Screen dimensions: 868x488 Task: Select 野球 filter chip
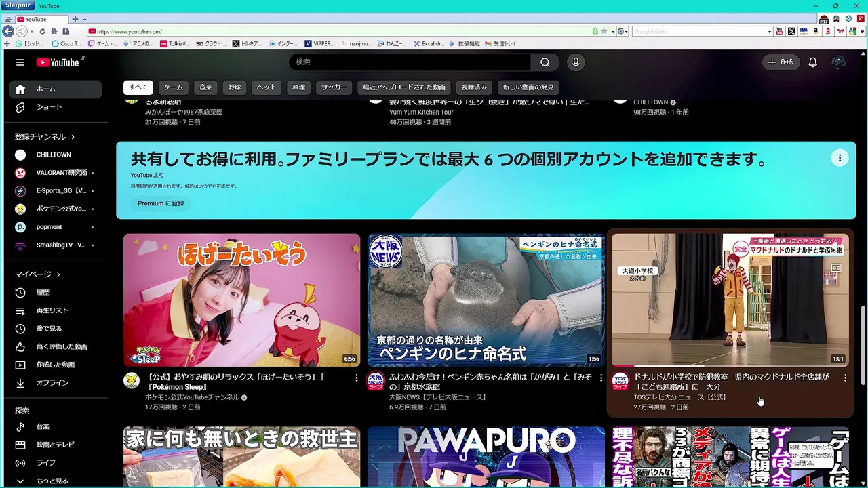click(x=235, y=87)
